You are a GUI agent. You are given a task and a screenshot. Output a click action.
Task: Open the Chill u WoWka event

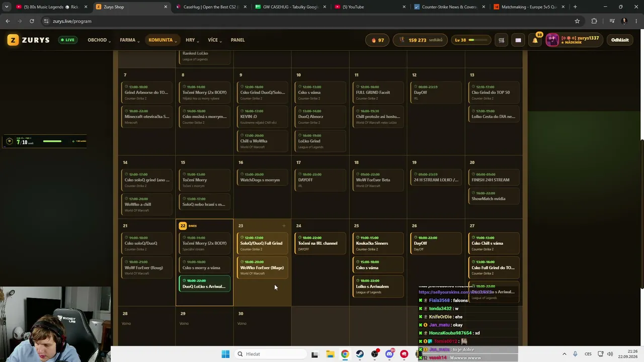click(x=262, y=141)
